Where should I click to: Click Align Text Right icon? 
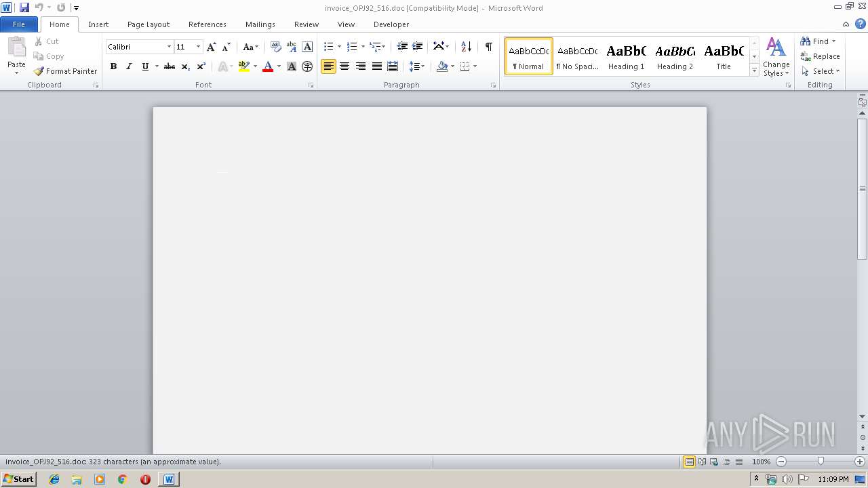[x=361, y=66]
